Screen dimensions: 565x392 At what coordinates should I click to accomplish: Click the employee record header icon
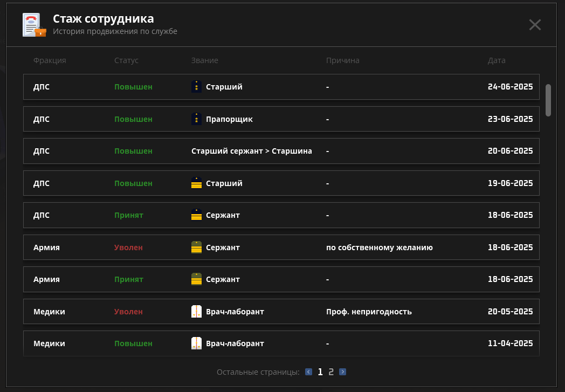click(x=34, y=25)
